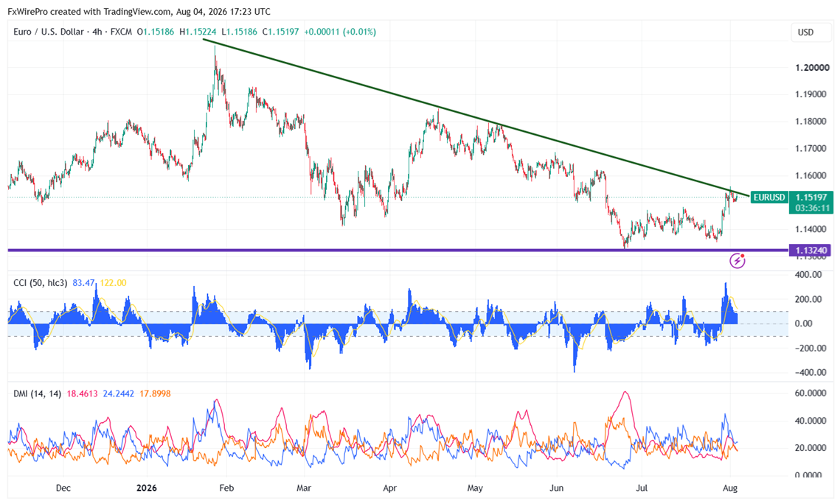
Task: Click the CCI value 83.47
Action: (x=83, y=283)
